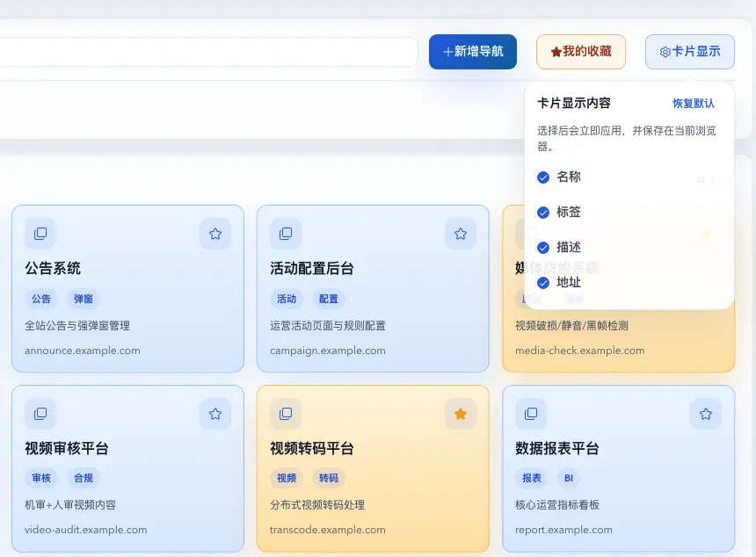Star the 活动配置后台 card

[461, 234]
